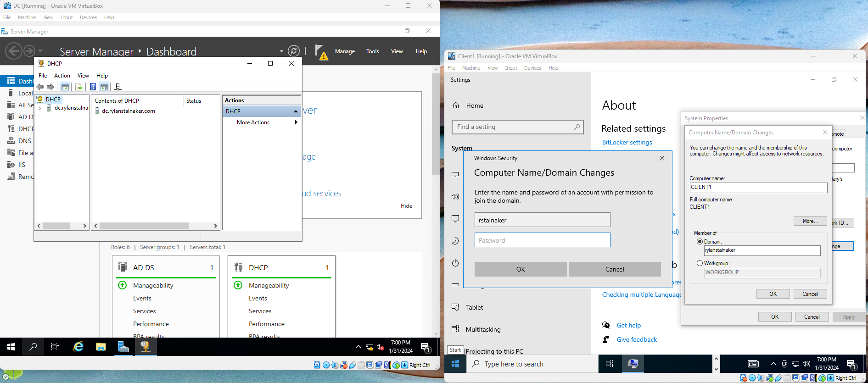
Task: Click Domain name field rylanstalnaker
Action: [x=762, y=250]
